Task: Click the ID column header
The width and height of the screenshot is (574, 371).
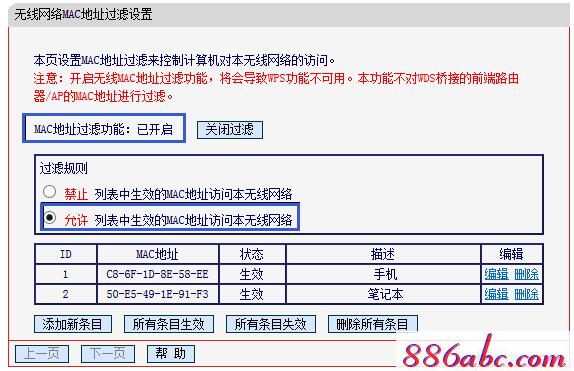Action: click(66, 254)
